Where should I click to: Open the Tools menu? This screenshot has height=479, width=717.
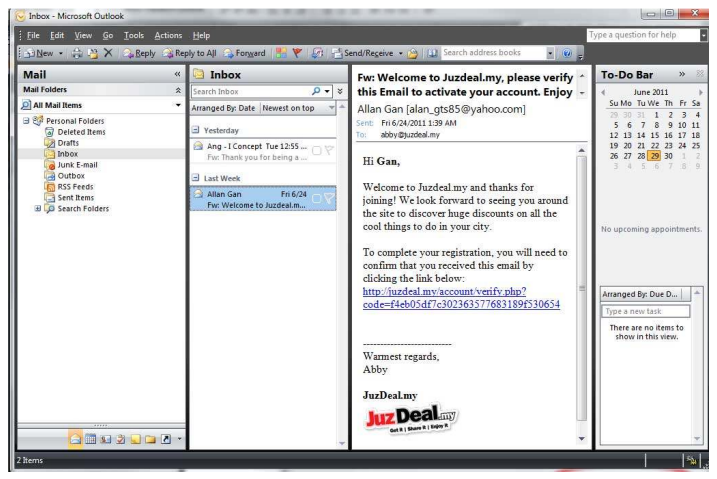click(x=134, y=35)
